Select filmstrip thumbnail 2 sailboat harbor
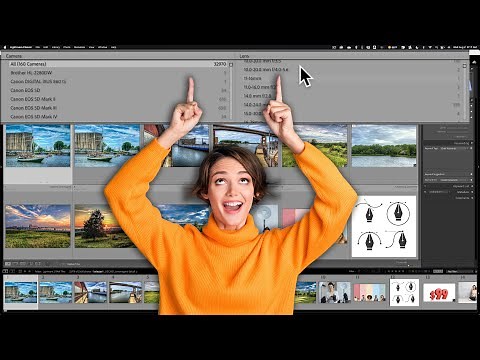The image size is (480, 360). click(56, 292)
